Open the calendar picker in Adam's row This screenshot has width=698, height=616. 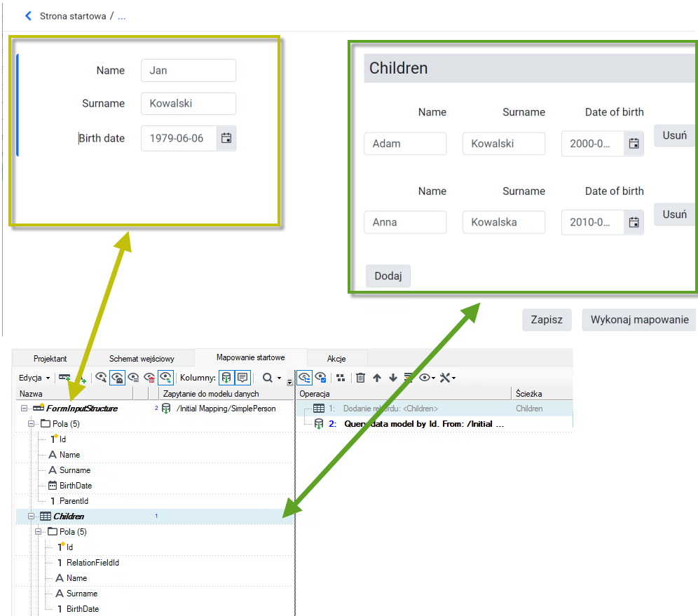pos(634,144)
